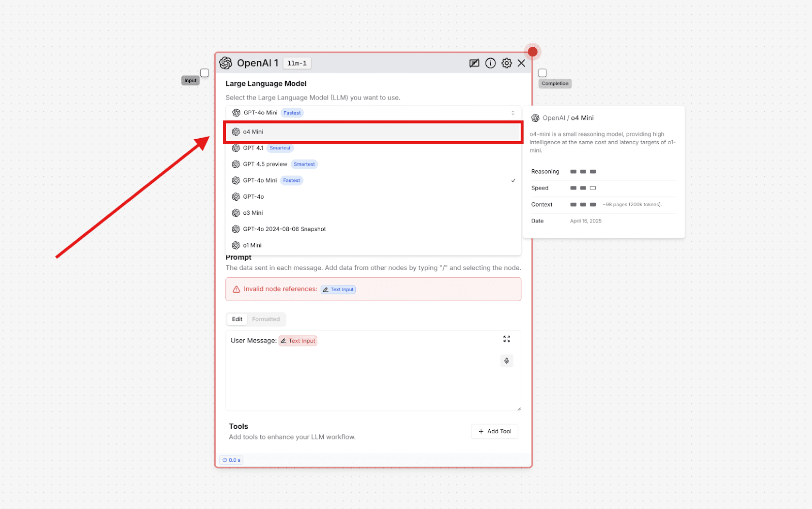Viewport: 812px width, 509px height.
Task: Click the Completion label tag
Action: tap(555, 83)
